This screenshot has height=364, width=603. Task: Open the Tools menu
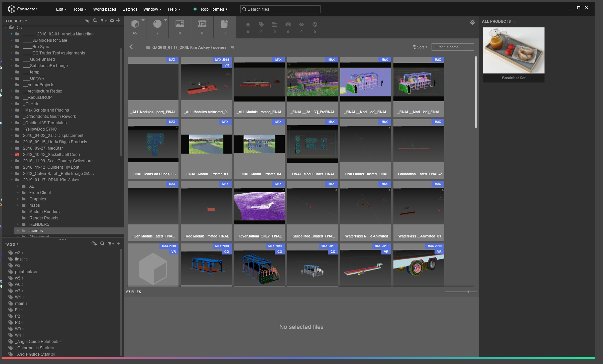pos(80,9)
